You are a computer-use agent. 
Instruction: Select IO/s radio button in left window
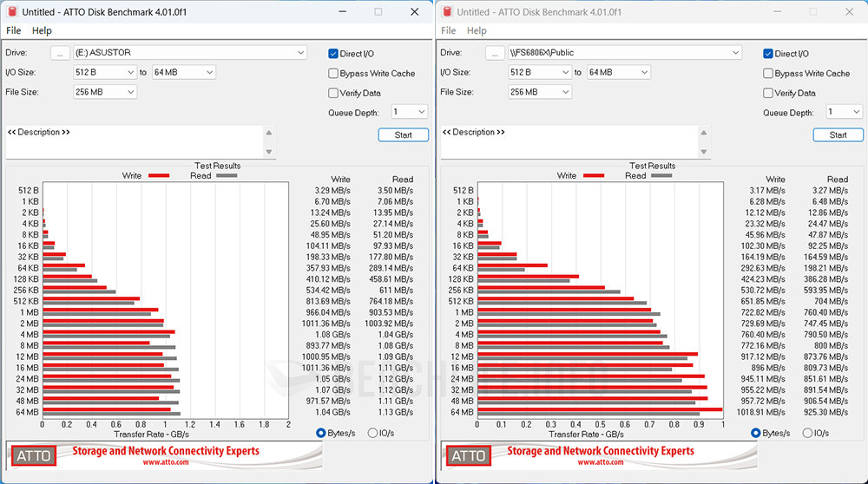point(373,433)
